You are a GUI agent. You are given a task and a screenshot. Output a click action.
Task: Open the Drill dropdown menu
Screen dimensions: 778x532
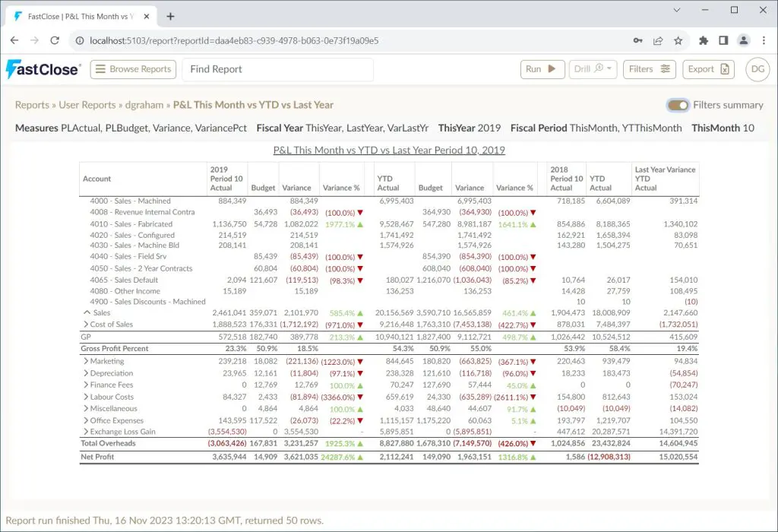(x=593, y=69)
